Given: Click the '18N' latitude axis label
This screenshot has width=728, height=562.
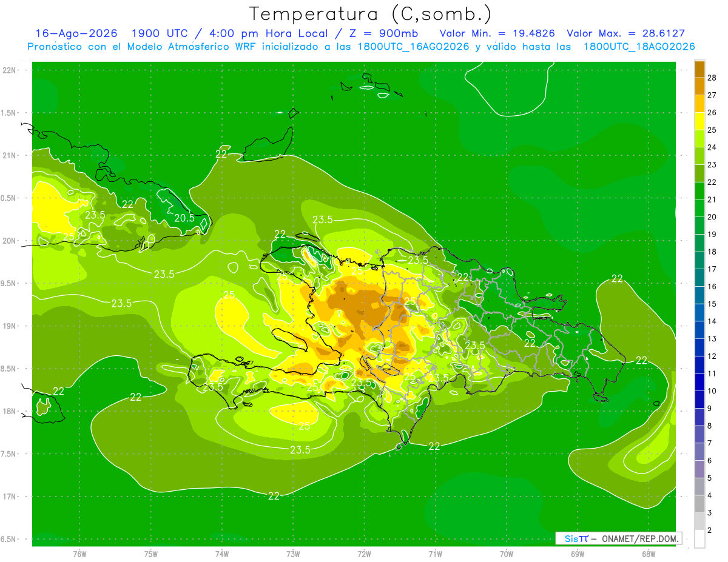Looking at the screenshot, I should (x=9, y=411).
